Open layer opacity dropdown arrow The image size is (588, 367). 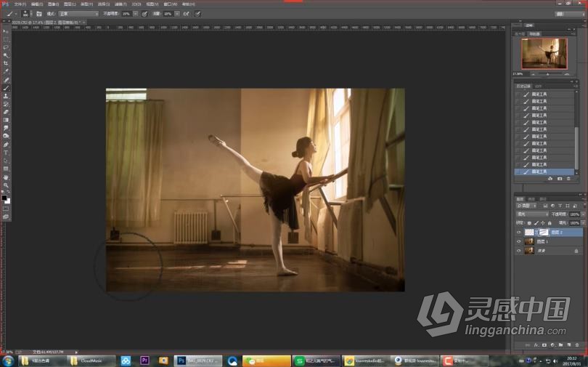(x=583, y=214)
